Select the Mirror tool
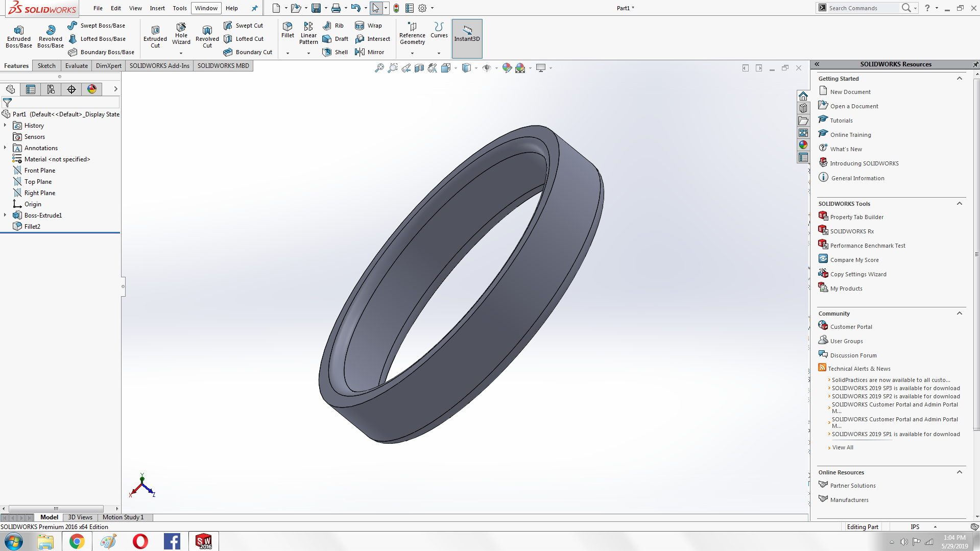Viewport: 980px width, 551px height. tap(369, 52)
